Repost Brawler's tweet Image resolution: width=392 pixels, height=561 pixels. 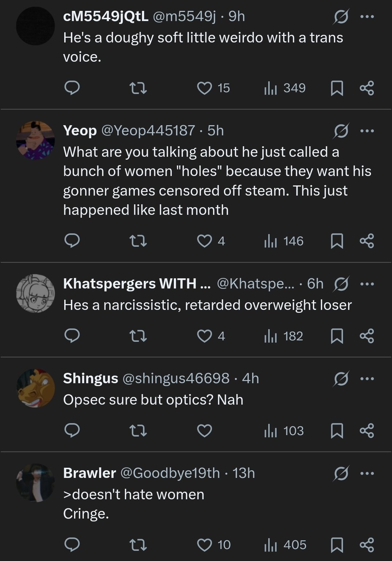[x=138, y=545]
